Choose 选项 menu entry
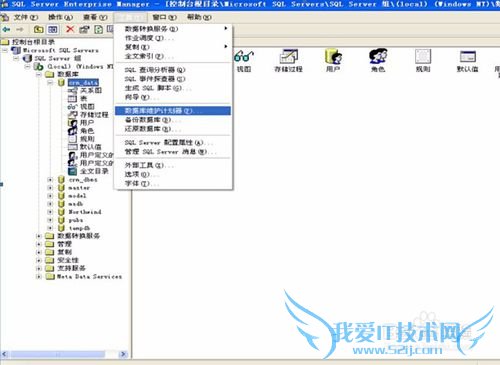Viewport: 500px width, 365px height. (173, 174)
